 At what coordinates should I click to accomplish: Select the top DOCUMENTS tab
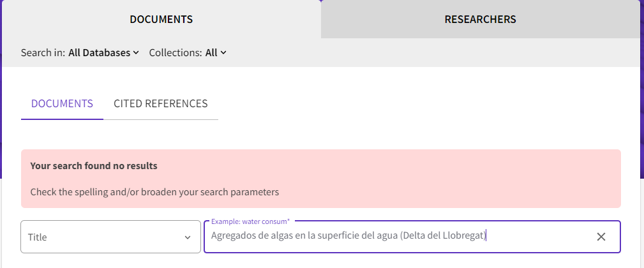pyautogui.click(x=161, y=19)
